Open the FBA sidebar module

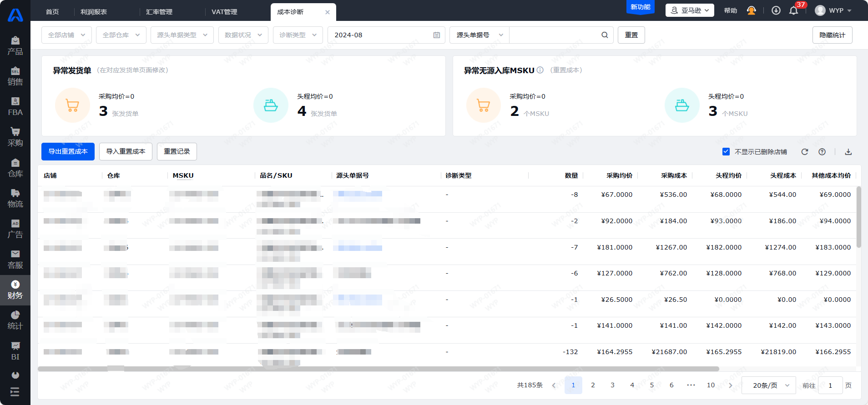pyautogui.click(x=15, y=107)
